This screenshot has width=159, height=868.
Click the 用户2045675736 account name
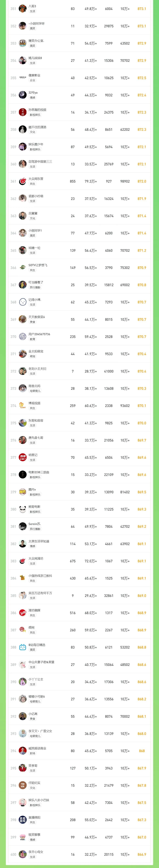[x=39, y=334]
